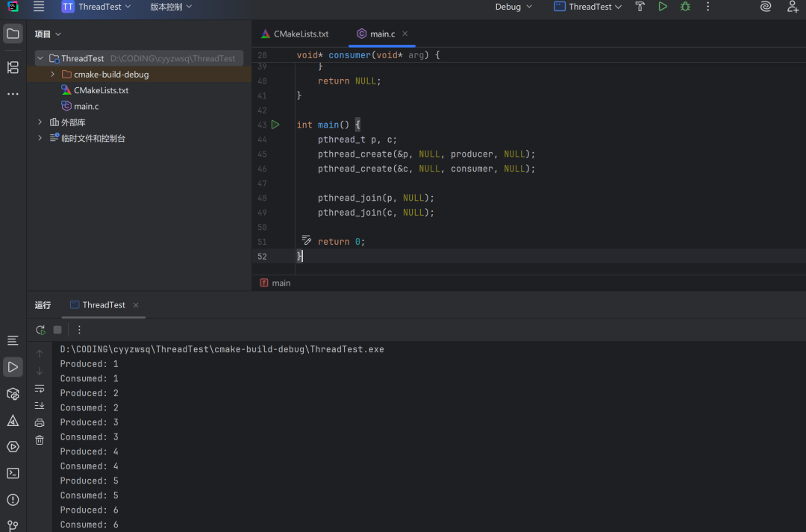Image resolution: width=806 pixels, height=532 pixels.
Task: Open the run toolbar more options ellipsis
Action: (x=79, y=330)
